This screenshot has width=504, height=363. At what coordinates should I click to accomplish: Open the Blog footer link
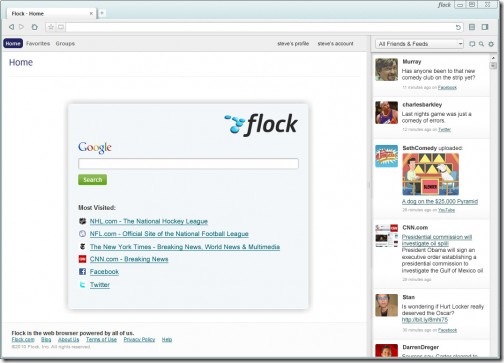point(46,339)
